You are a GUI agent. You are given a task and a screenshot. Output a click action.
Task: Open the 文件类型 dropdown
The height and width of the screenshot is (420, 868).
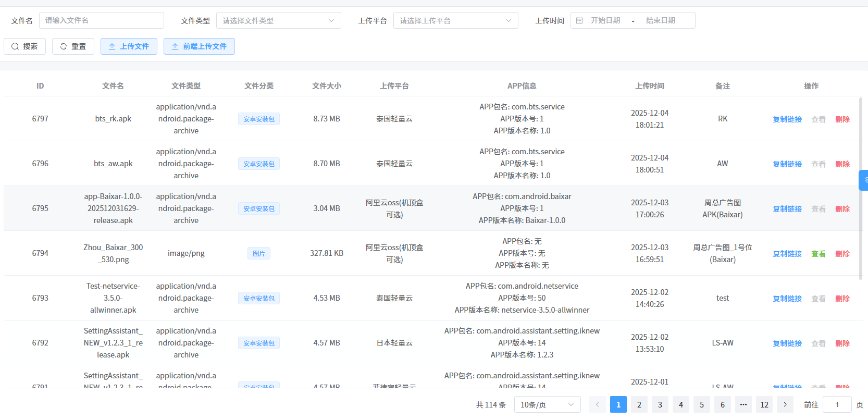(279, 20)
